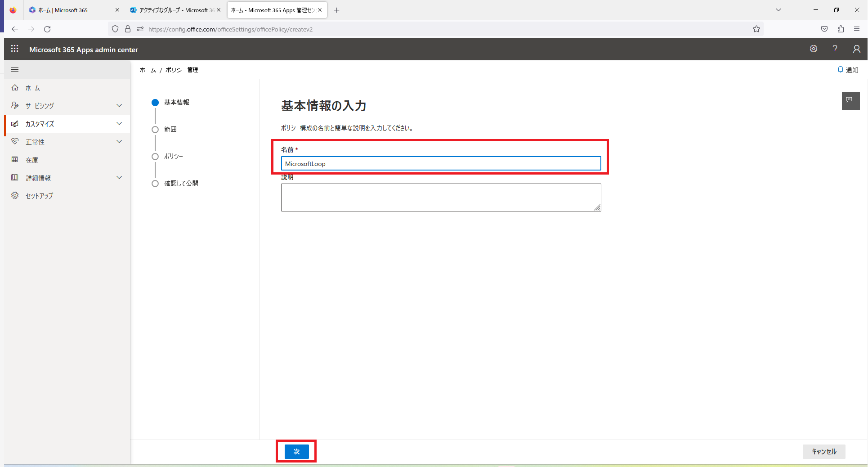Go to ポリシー管理 via the breadcrumb
This screenshot has height=467, width=868.
point(182,70)
